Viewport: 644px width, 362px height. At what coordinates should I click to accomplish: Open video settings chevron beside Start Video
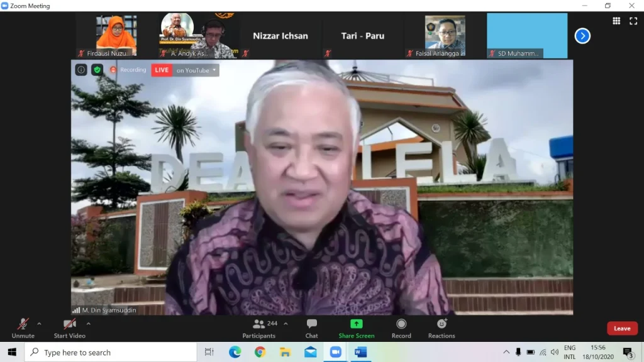click(x=88, y=325)
